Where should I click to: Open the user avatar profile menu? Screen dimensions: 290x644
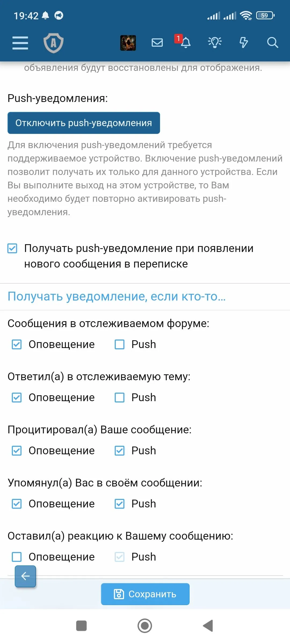point(128,43)
